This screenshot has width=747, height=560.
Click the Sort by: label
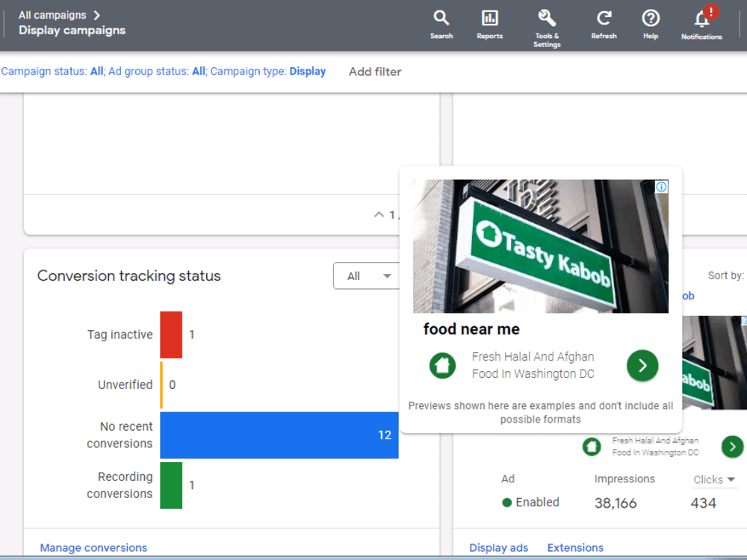725,276
